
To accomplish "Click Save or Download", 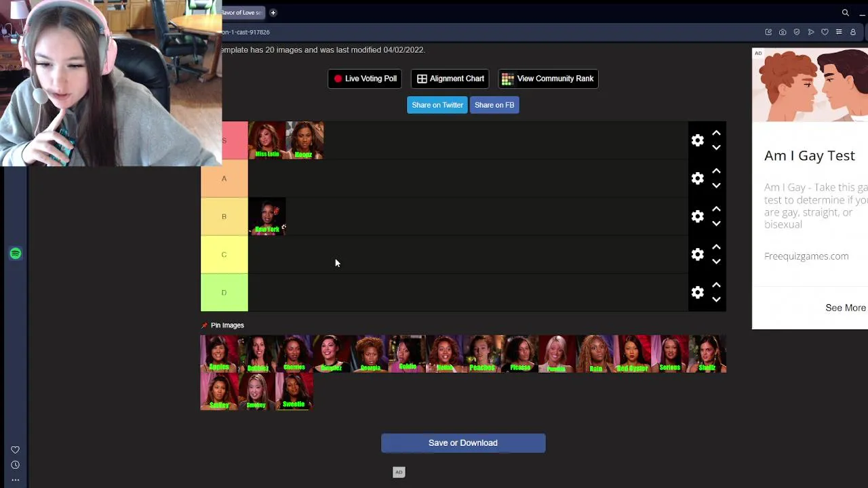I will 463,443.
